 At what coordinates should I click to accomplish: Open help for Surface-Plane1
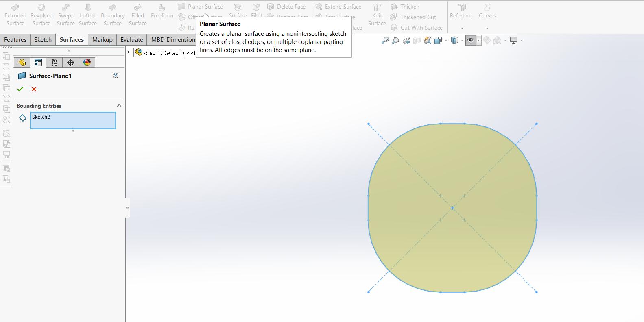click(x=116, y=76)
